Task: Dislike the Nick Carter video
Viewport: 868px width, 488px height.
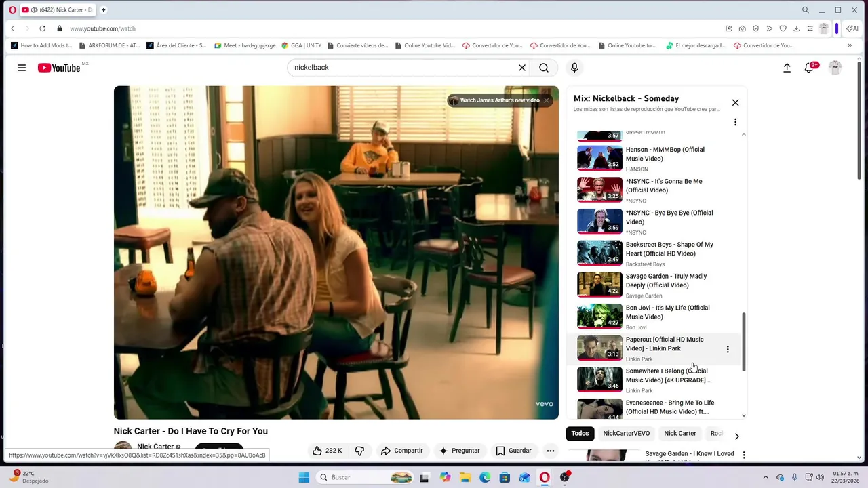Action: pos(359,451)
